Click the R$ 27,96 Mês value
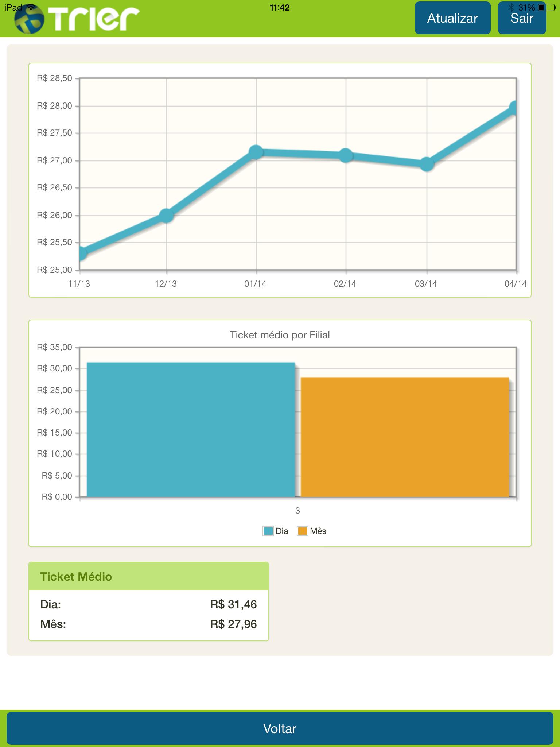This screenshot has width=560, height=747. tap(233, 624)
